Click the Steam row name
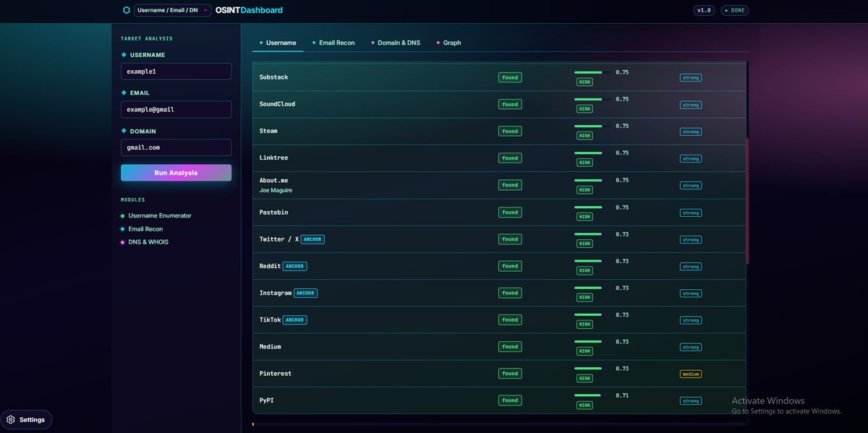The height and width of the screenshot is (433, 868). [x=268, y=131]
